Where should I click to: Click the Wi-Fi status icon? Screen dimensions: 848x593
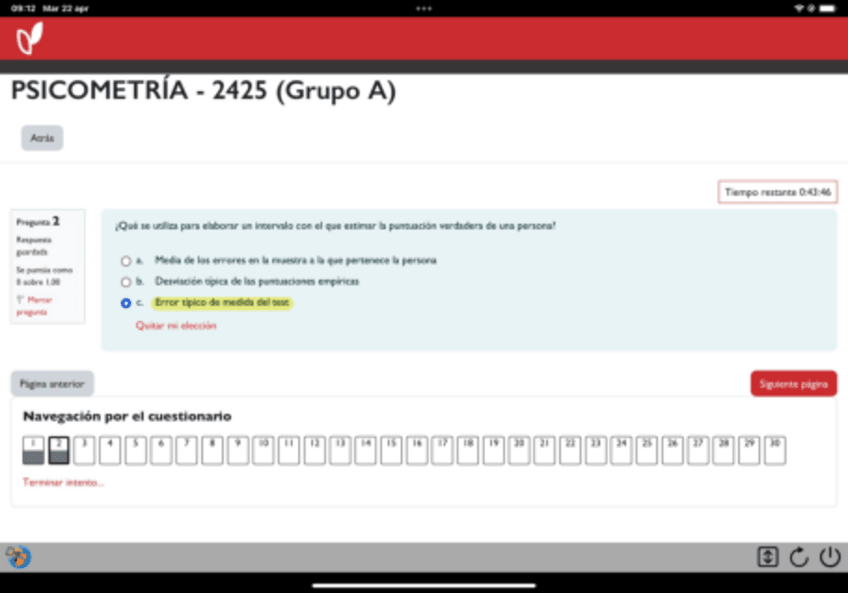pos(799,8)
